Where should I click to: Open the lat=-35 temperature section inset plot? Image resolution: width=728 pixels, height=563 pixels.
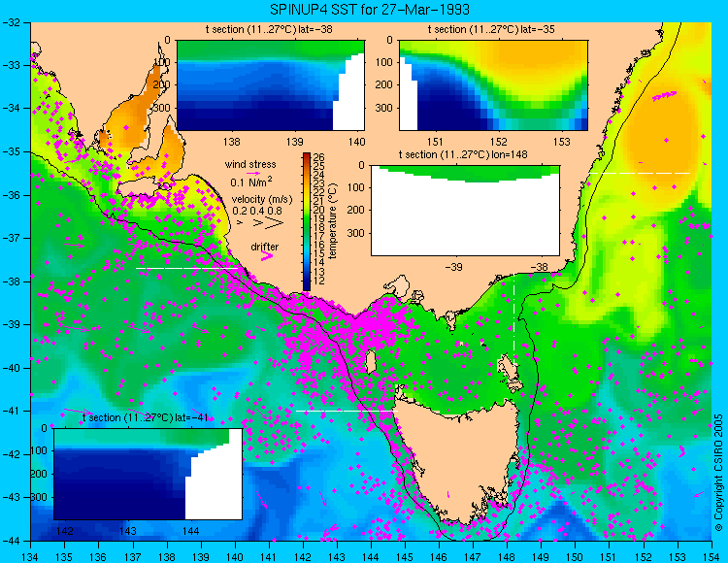point(493,85)
